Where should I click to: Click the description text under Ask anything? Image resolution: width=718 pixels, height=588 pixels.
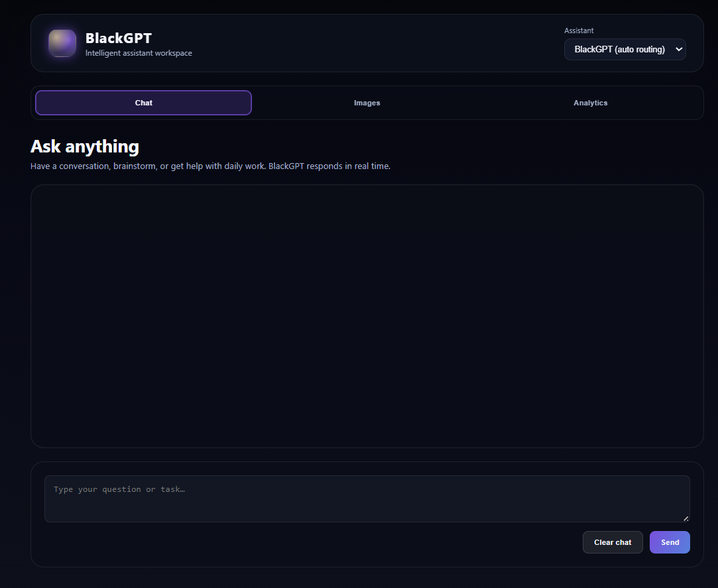coord(210,166)
